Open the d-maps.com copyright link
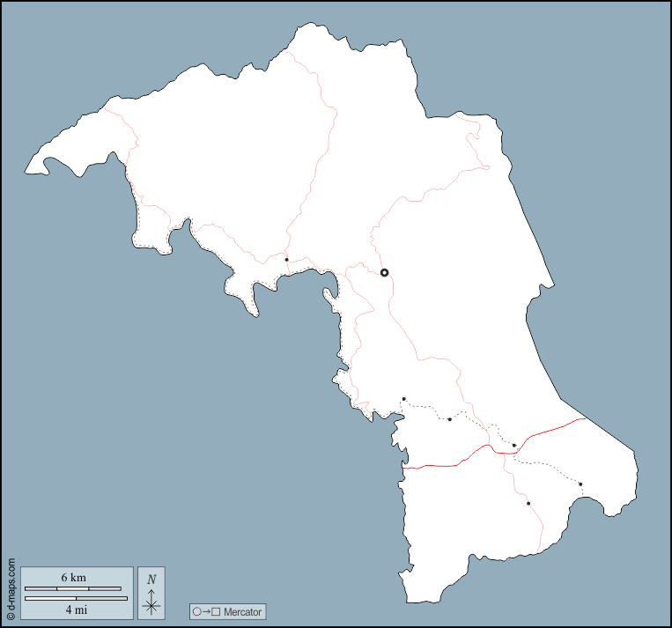The height and width of the screenshot is (628, 672). pyautogui.click(x=11, y=589)
